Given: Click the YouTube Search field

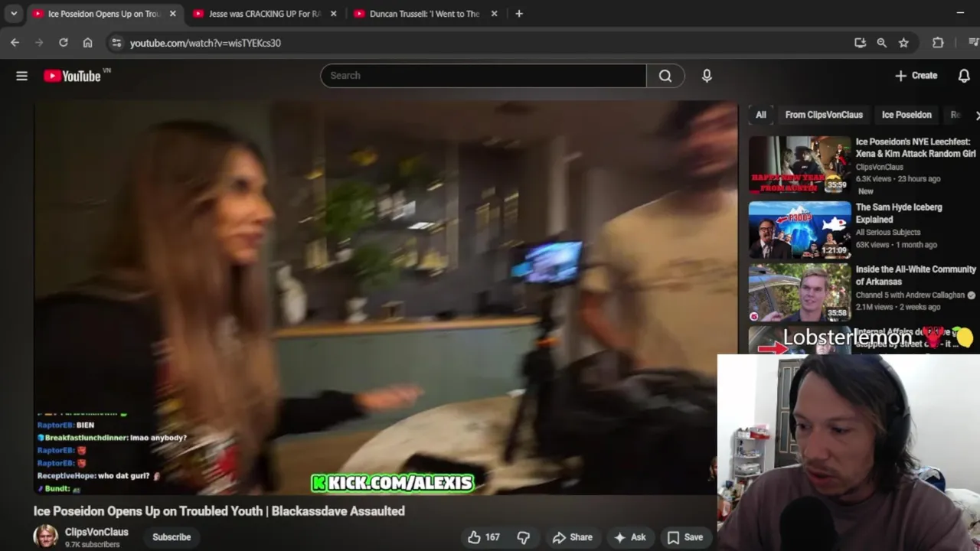Looking at the screenshot, I should 483,76.
